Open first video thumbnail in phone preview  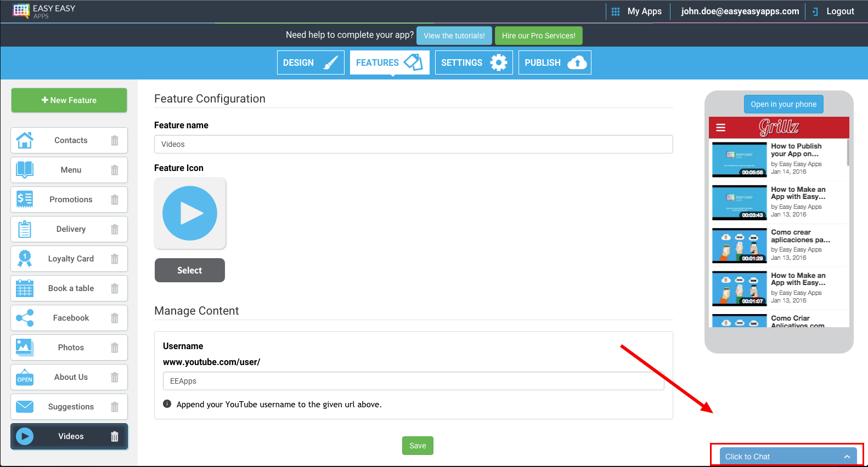(x=739, y=160)
